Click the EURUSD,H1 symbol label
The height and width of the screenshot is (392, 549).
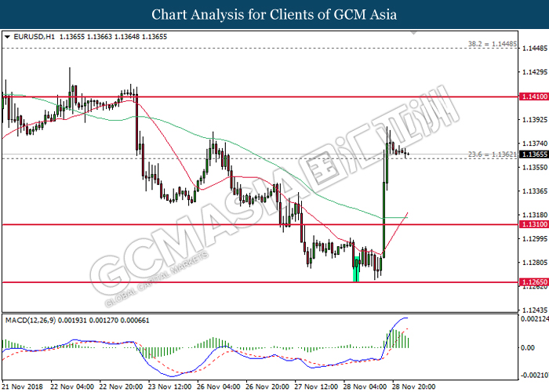[x=34, y=37]
